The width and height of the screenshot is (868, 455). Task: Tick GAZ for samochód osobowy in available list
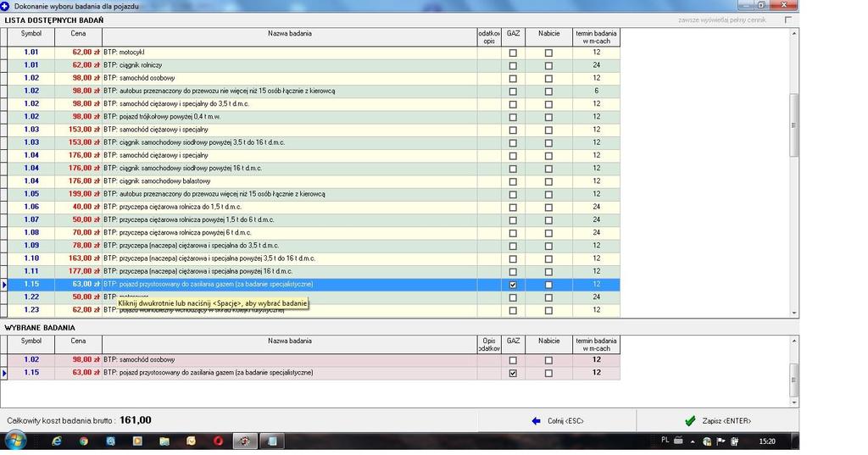click(x=513, y=79)
